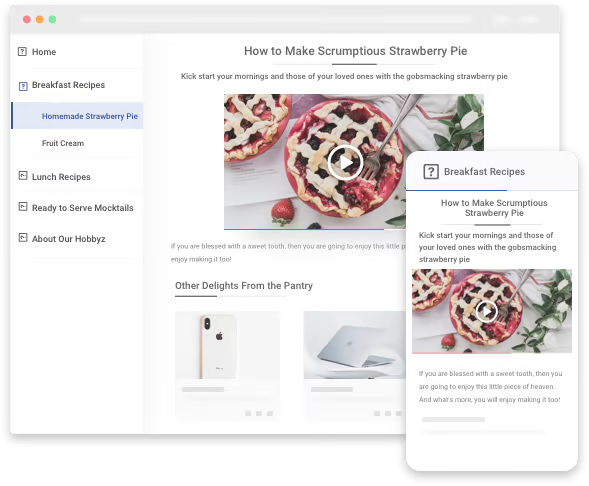Click the MacBook product thumbnail
Screen dimensions: 589x486
point(355,345)
